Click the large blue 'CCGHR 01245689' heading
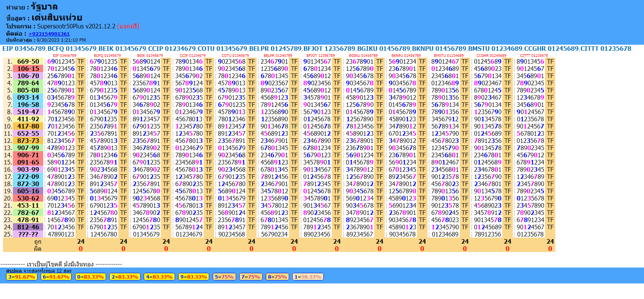 click(552, 49)
